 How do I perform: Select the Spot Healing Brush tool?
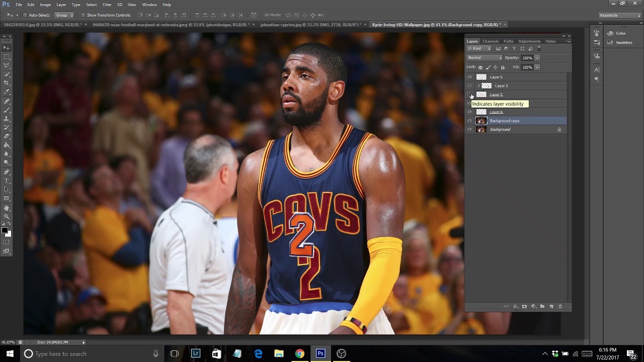[x=7, y=101]
